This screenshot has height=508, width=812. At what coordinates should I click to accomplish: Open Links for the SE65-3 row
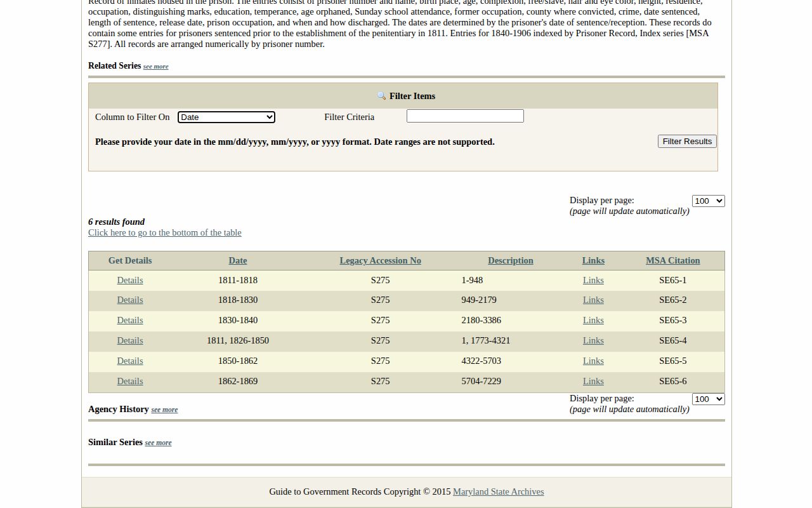tap(593, 320)
